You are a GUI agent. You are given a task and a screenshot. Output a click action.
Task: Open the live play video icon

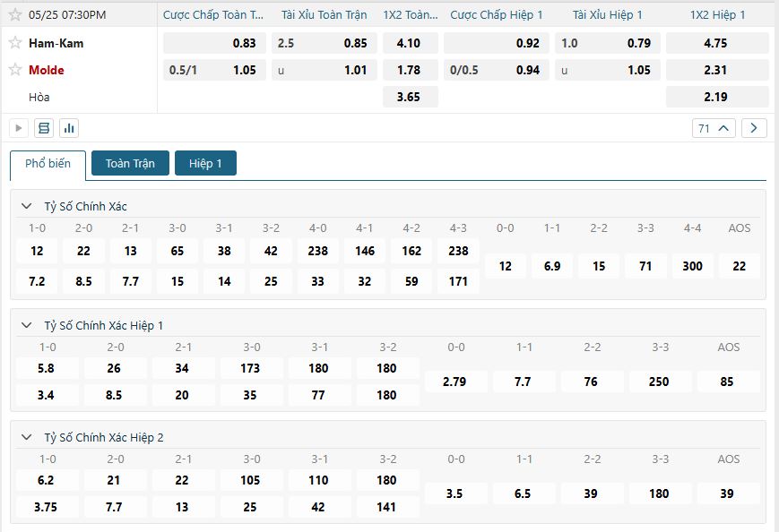point(19,128)
